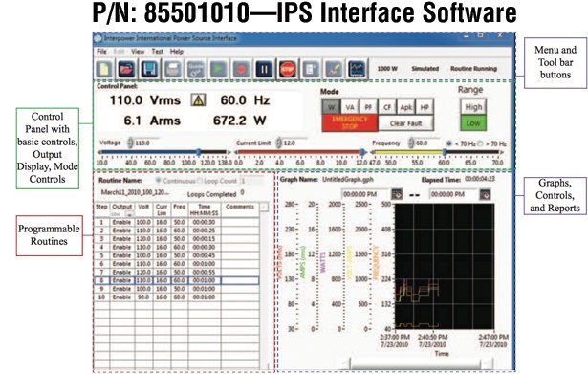Hit the EMERGENCY STOP button
This screenshot has width=588, height=374.
click(x=350, y=123)
